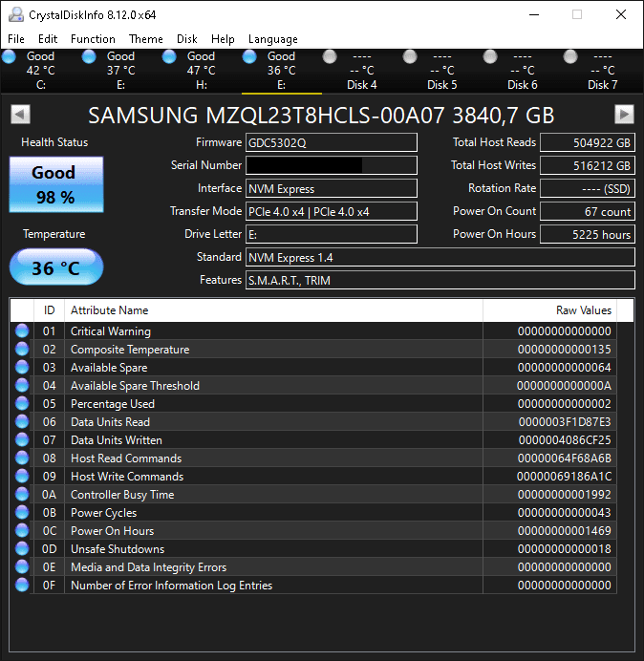This screenshot has width=644, height=661.
Task: Click the status orb for Media and Data Integrity Errors
Action: (x=22, y=566)
